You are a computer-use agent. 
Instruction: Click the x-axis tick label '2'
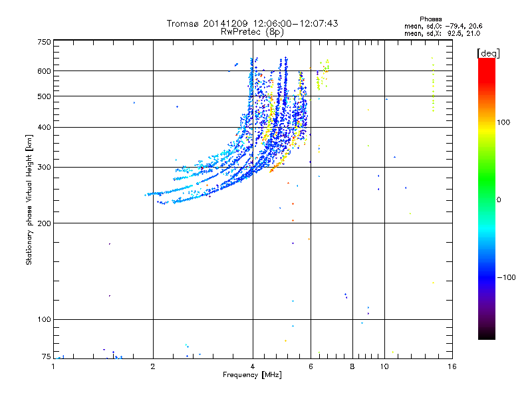coord(153,366)
